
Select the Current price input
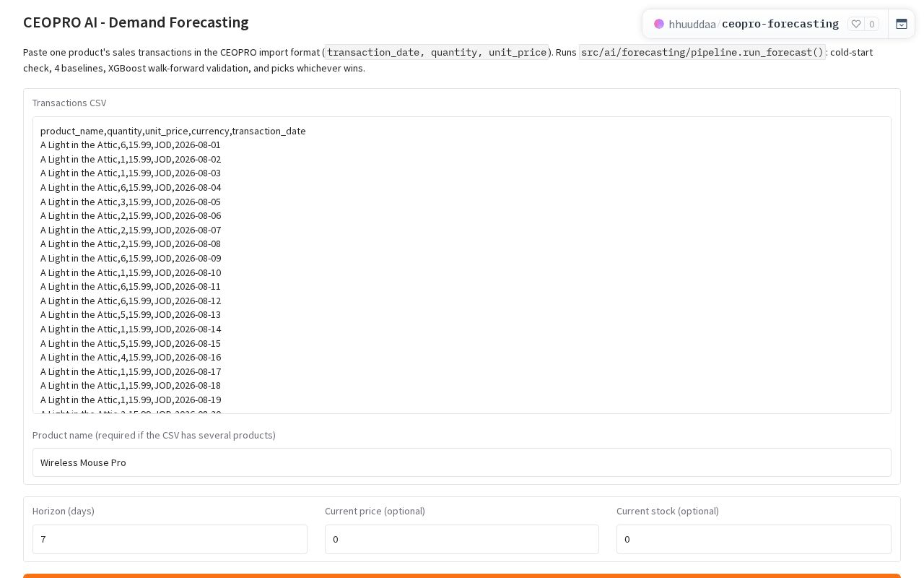click(462, 539)
